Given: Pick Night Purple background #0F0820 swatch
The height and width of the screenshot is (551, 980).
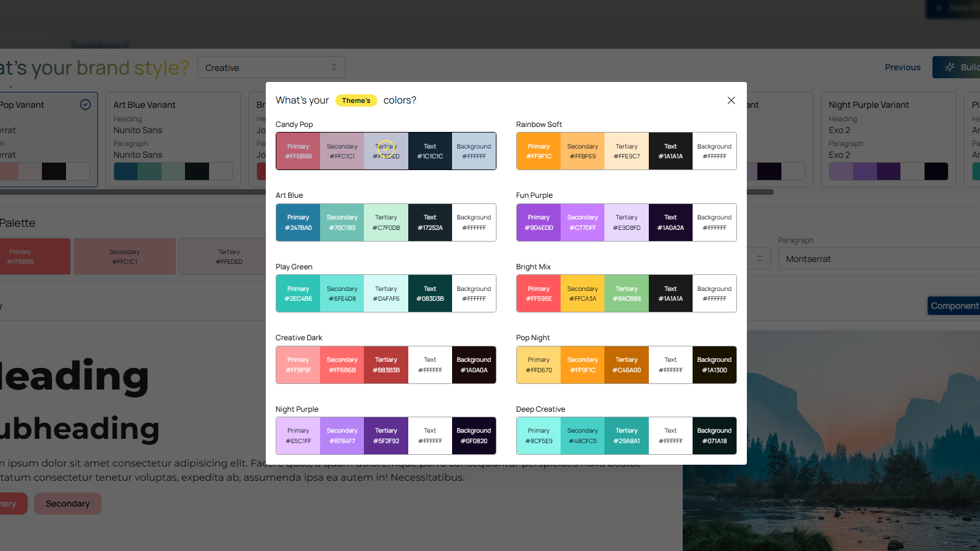Looking at the screenshot, I should tap(474, 436).
